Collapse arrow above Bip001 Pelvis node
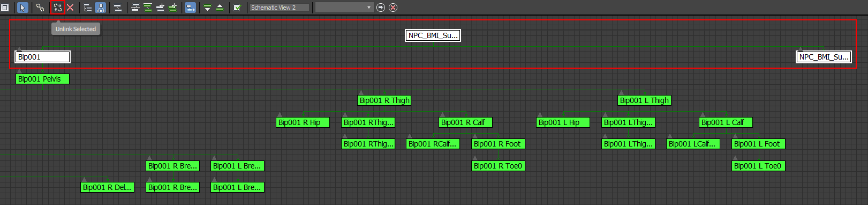The image size is (868, 205). 19,71
